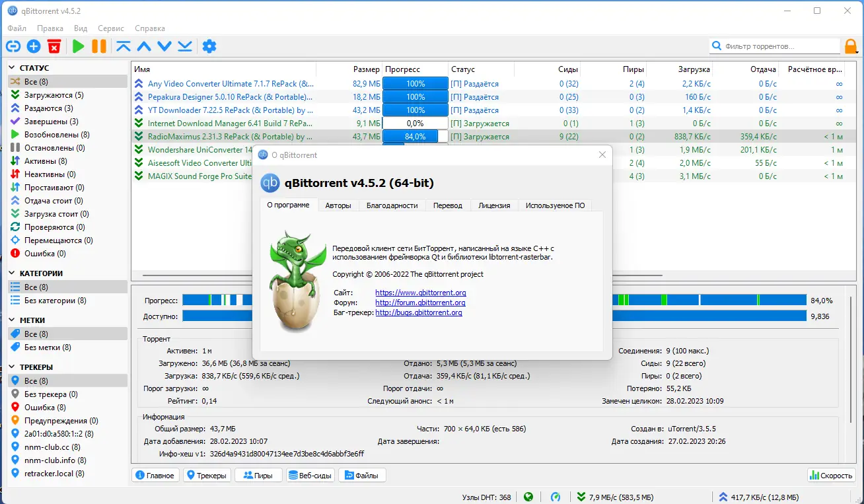Image resolution: width=864 pixels, height=504 pixels.
Task: Open the http://bugs.qbittorrent.org bug tracker link
Action: (419, 312)
